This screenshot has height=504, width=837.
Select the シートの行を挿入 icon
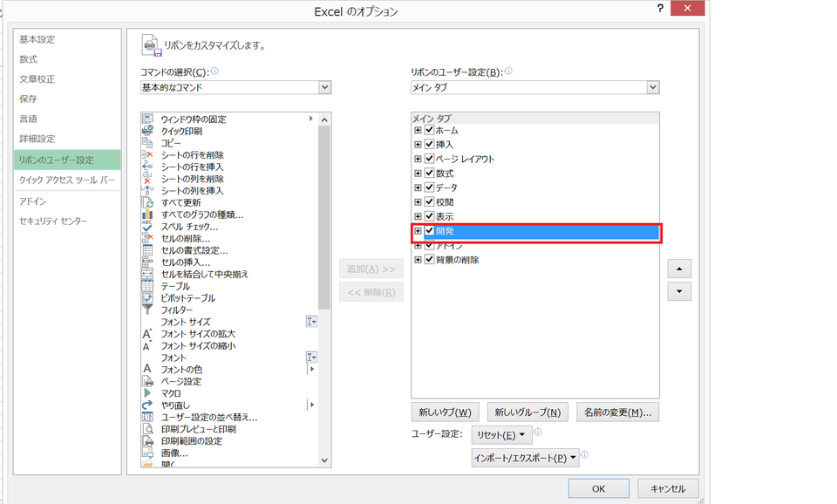(x=147, y=167)
